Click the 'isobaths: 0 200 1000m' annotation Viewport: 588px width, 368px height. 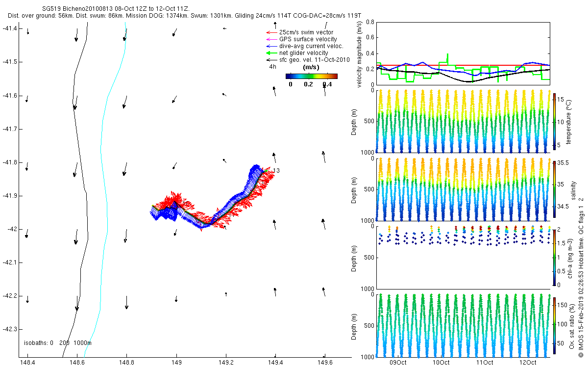coord(58,342)
